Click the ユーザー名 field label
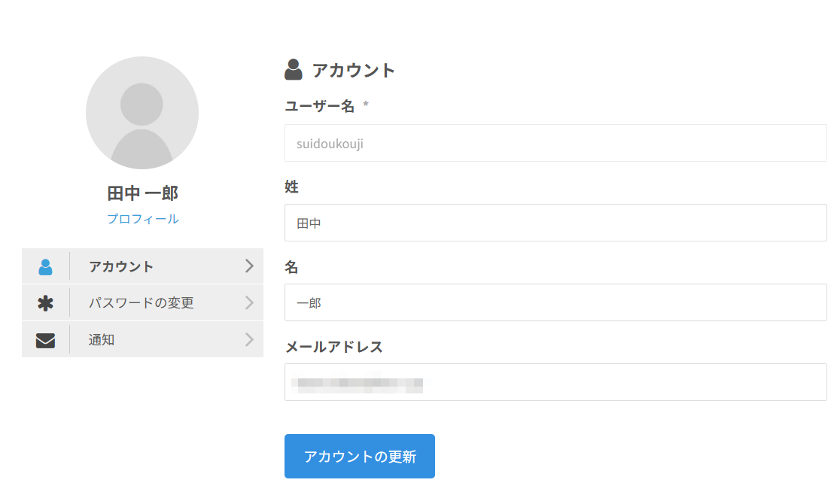The height and width of the screenshot is (504, 837). coord(319,106)
